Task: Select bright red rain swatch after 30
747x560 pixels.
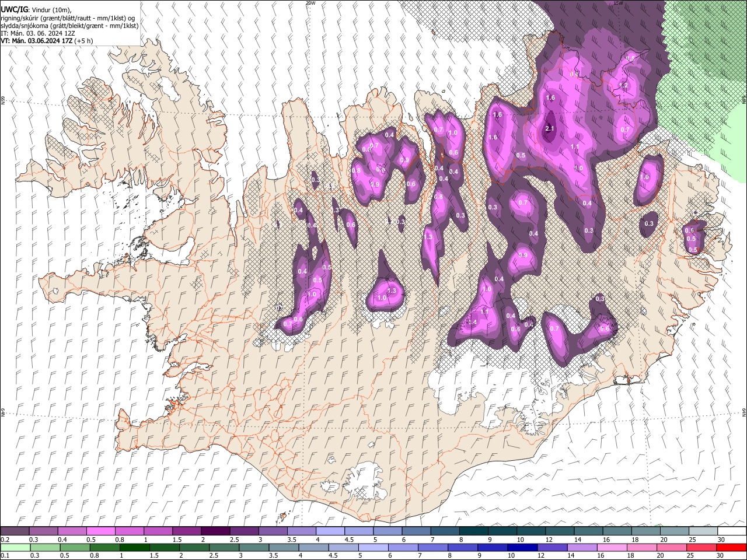Action: [x=732, y=547]
